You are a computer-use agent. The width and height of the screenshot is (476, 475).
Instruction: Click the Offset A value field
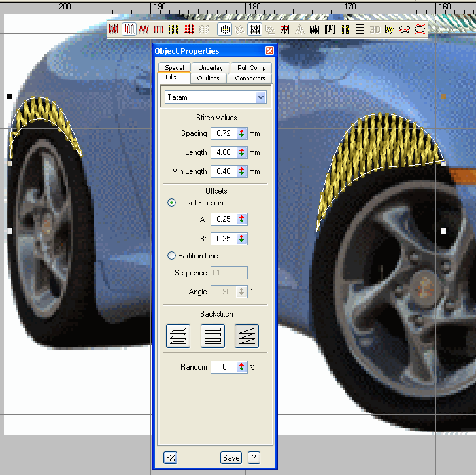pos(223,219)
